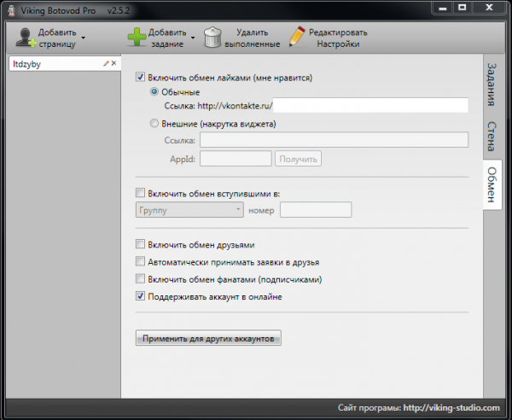Image resolution: width=512 pixels, height=420 pixels.
Task: Open the Добавить страницу dropdown arrow
Action: (84, 38)
